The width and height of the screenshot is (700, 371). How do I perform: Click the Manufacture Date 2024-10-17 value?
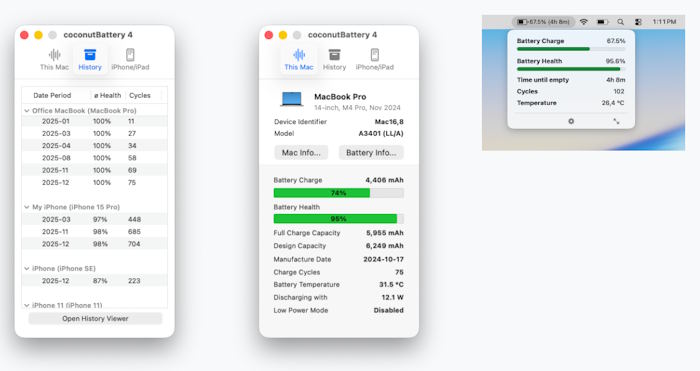tap(383, 259)
